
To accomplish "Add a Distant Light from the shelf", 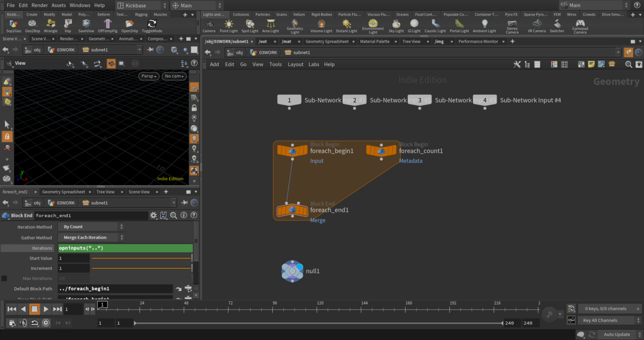I will pyautogui.click(x=347, y=26).
